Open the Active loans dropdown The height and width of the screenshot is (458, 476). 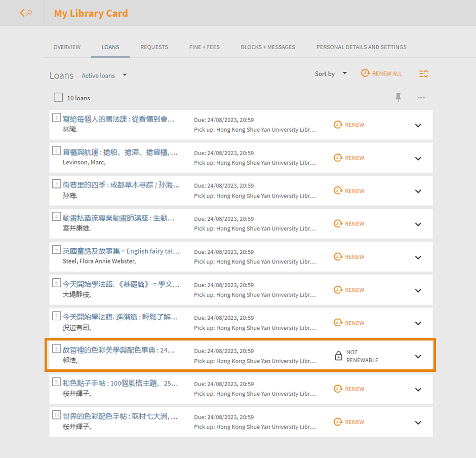click(x=104, y=75)
